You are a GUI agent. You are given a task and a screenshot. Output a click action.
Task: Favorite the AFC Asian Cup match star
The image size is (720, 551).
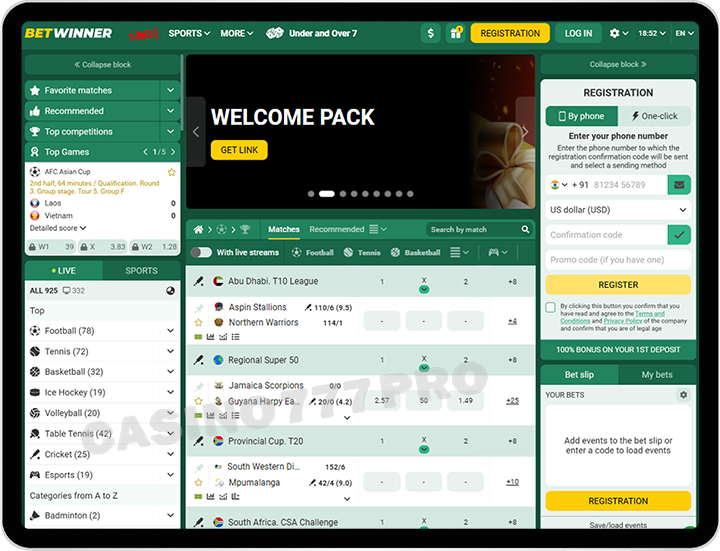tap(172, 172)
